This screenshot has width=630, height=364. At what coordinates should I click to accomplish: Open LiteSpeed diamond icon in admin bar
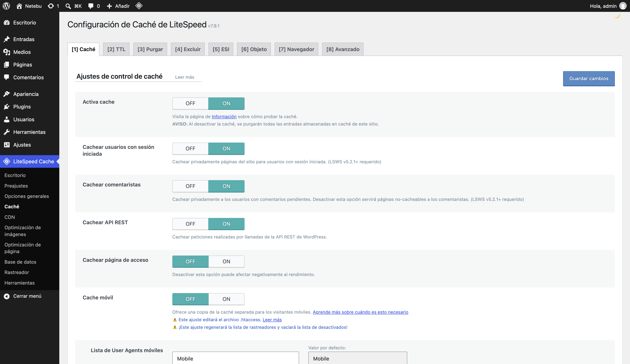(x=139, y=6)
